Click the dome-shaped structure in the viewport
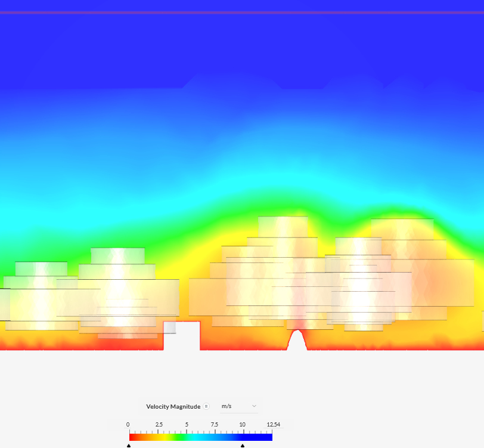This screenshot has width=484, height=448. point(297,340)
